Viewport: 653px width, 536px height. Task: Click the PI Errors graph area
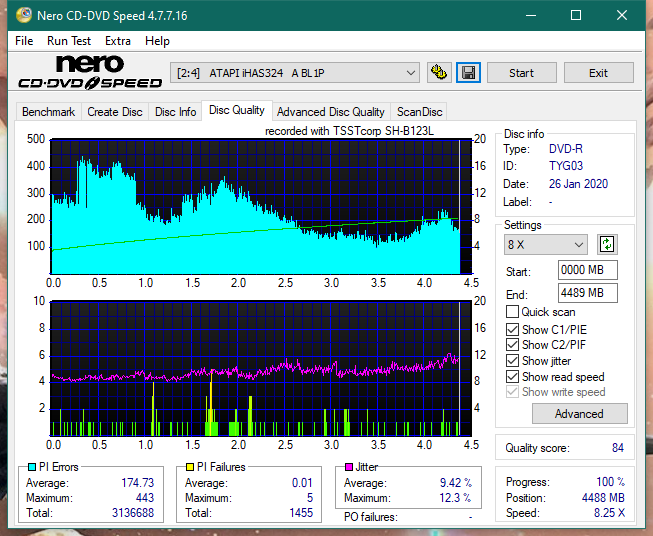[x=261, y=207]
